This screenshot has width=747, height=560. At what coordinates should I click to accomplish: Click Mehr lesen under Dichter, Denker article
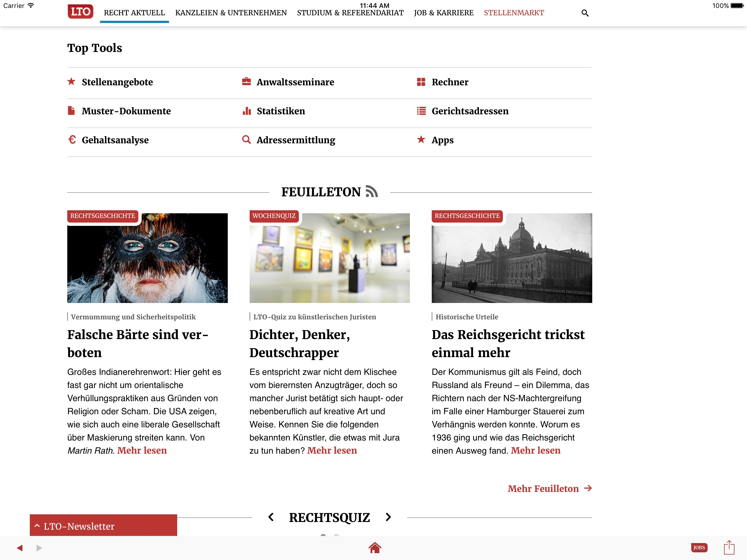[332, 451]
